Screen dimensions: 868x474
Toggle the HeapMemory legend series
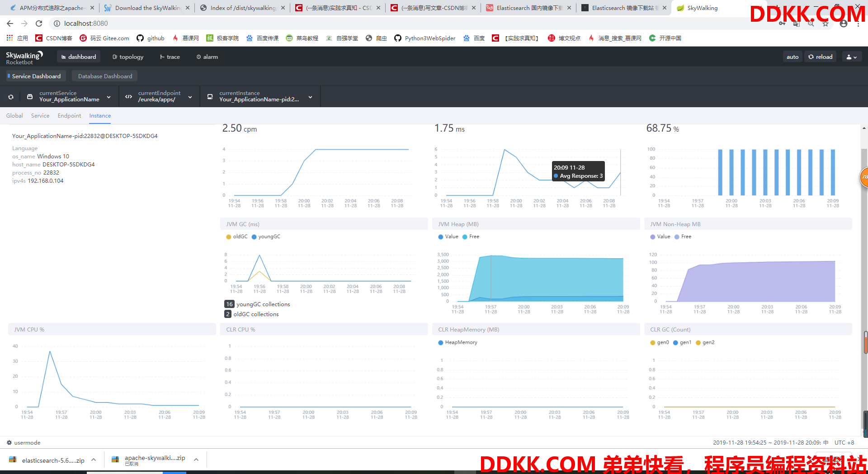pyautogui.click(x=458, y=342)
